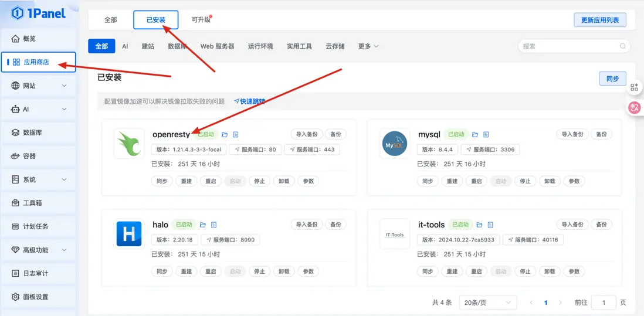Click the openresty green bird logo
Screen dimensions: 644x316
pos(129,144)
